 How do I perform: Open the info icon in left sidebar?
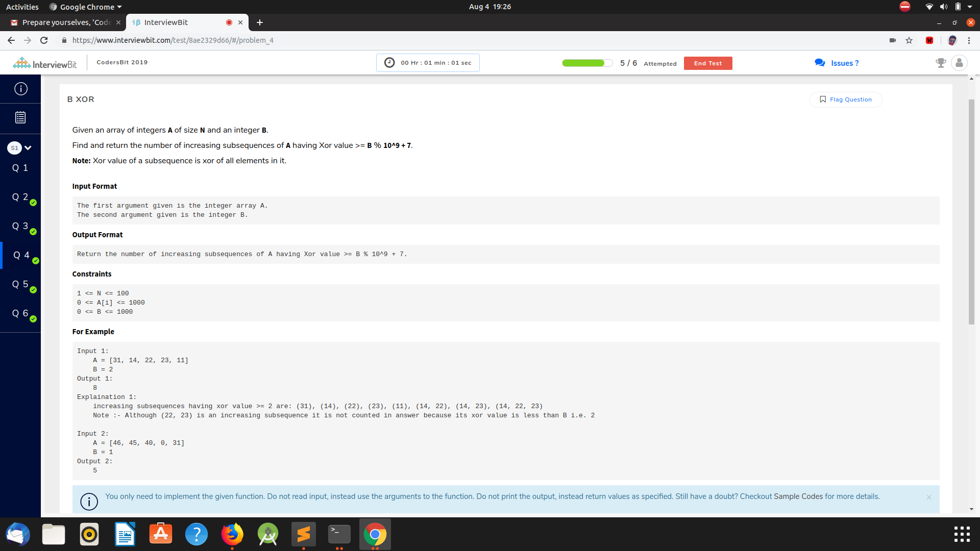[20, 89]
